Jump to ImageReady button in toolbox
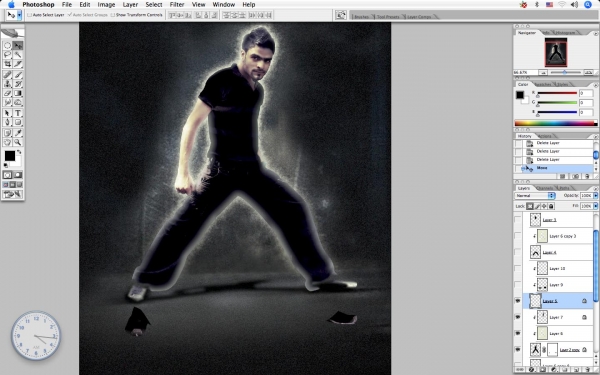Screen dimensions: 600x375 click(x=13, y=194)
